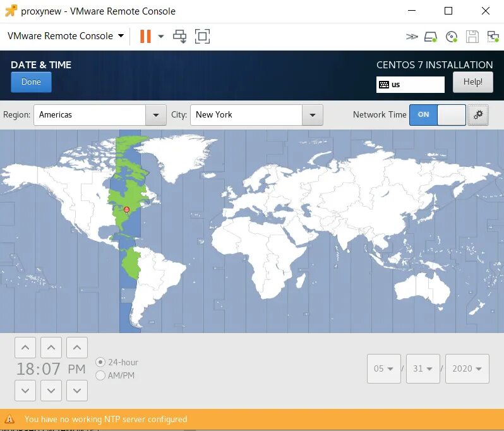Click the CD/DVD drive device icon
The image size is (504, 431).
[452, 37]
